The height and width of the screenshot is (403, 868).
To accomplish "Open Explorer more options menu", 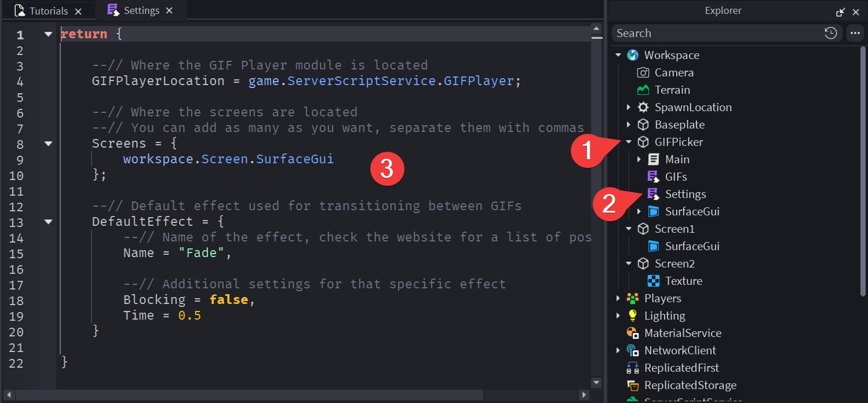I will [x=855, y=33].
